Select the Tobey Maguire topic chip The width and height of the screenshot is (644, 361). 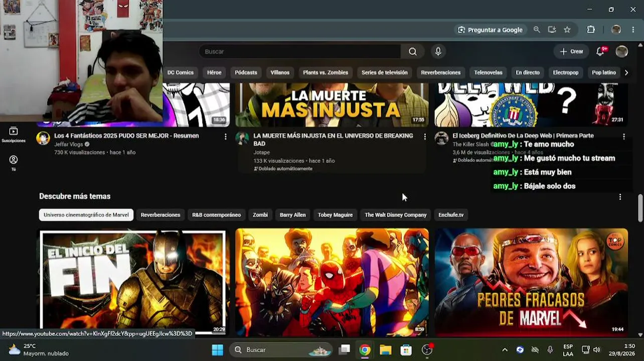335,215
